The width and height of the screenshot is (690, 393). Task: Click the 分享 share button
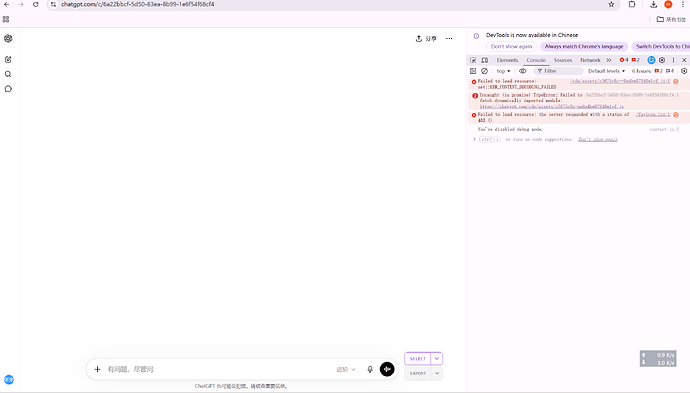426,39
